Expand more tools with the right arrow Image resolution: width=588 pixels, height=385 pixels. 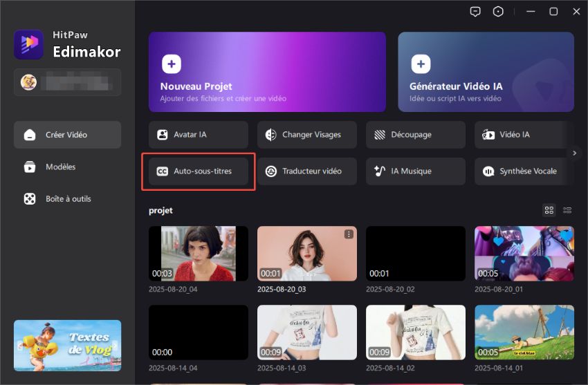[573, 153]
